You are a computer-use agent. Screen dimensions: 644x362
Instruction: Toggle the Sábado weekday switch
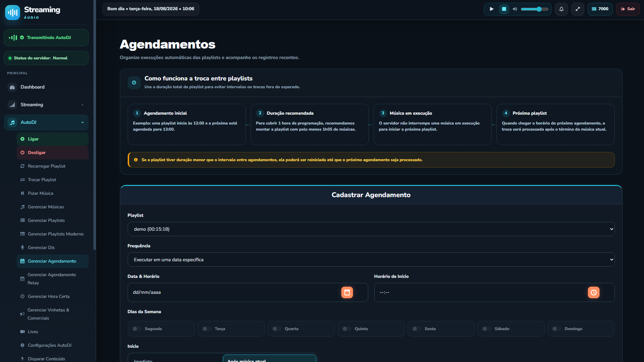point(487,329)
